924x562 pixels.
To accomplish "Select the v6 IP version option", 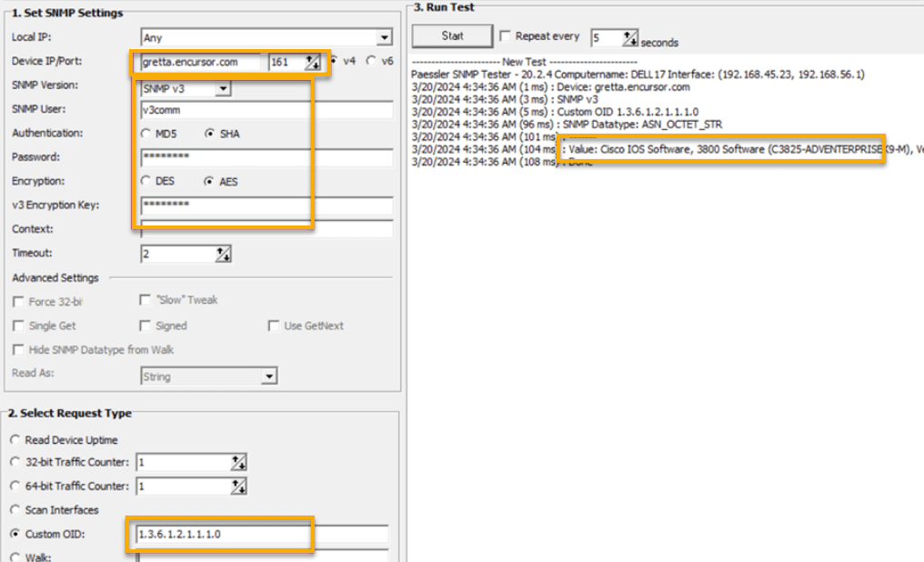I will (x=371, y=61).
